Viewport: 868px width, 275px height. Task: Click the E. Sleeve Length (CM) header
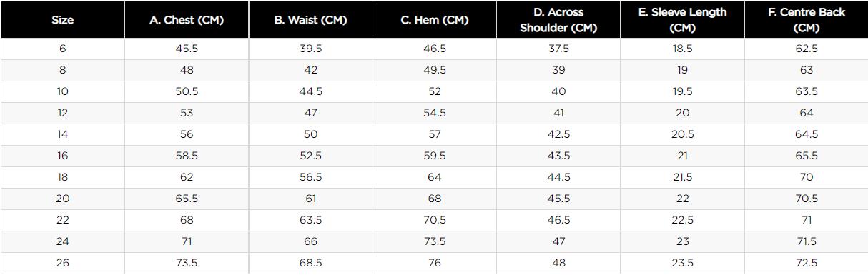(682, 20)
